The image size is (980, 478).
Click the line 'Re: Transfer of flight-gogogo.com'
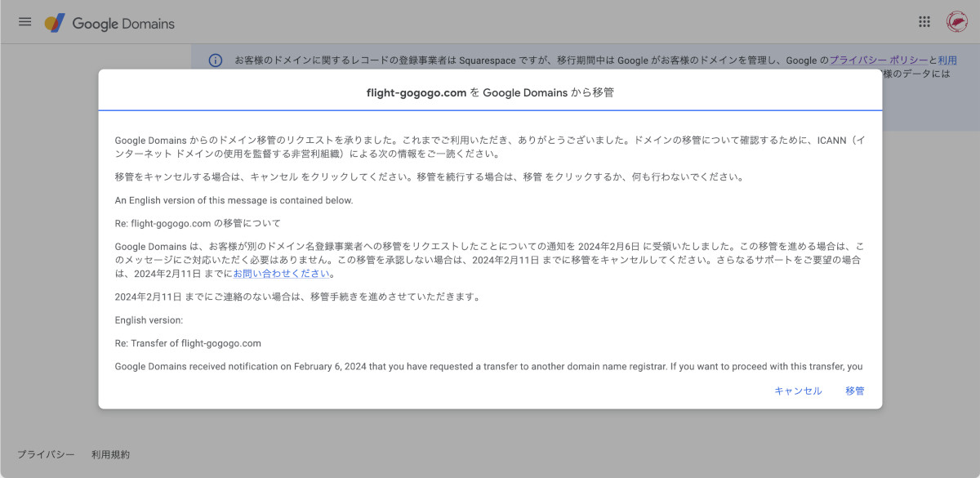pos(188,343)
